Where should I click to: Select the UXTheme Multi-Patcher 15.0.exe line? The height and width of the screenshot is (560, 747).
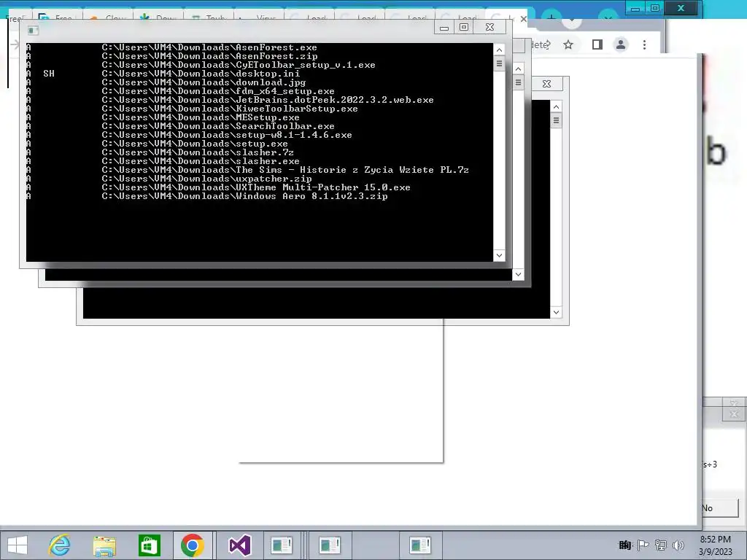click(256, 187)
